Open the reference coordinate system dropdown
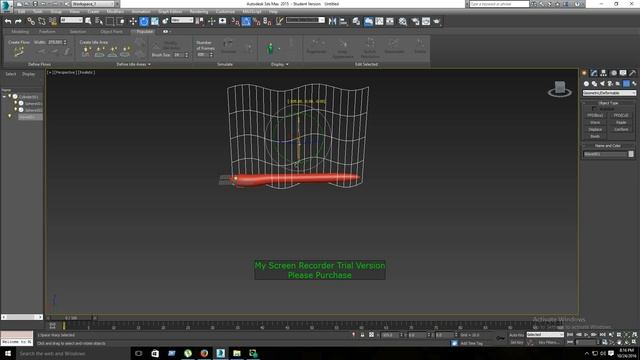Screen dimensions: 640x360 (x=182, y=20)
